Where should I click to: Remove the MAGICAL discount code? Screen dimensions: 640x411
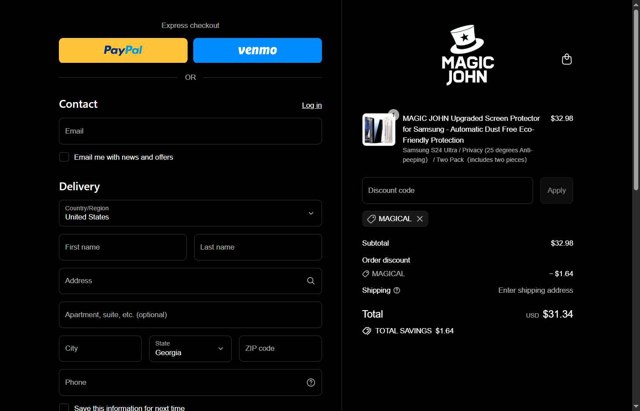[420, 219]
